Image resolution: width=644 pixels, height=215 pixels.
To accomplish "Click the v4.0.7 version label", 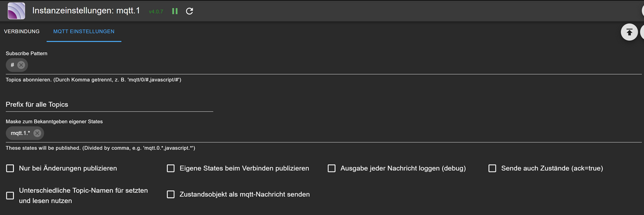I will pyautogui.click(x=156, y=11).
